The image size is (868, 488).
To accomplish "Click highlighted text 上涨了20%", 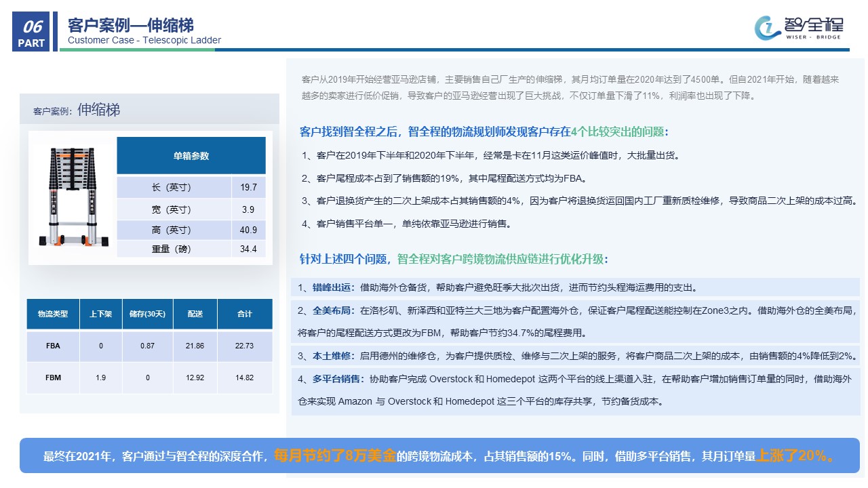I will click(x=796, y=455).
